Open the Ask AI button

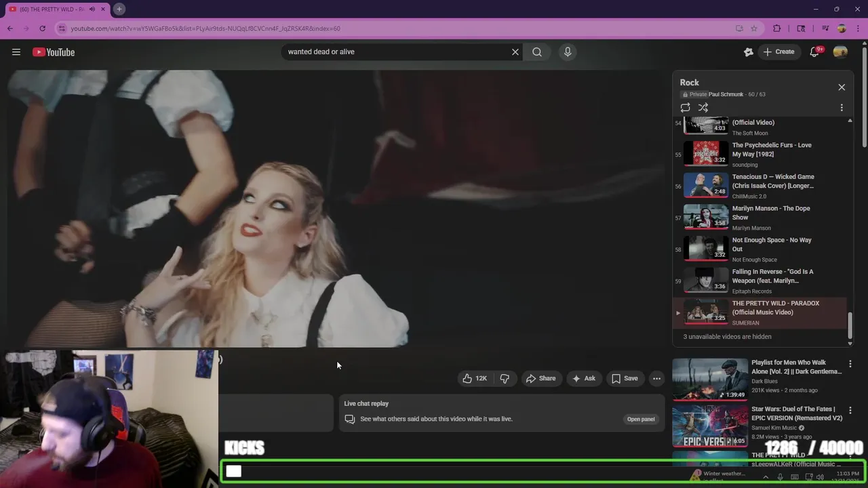[x=584, y=378]
